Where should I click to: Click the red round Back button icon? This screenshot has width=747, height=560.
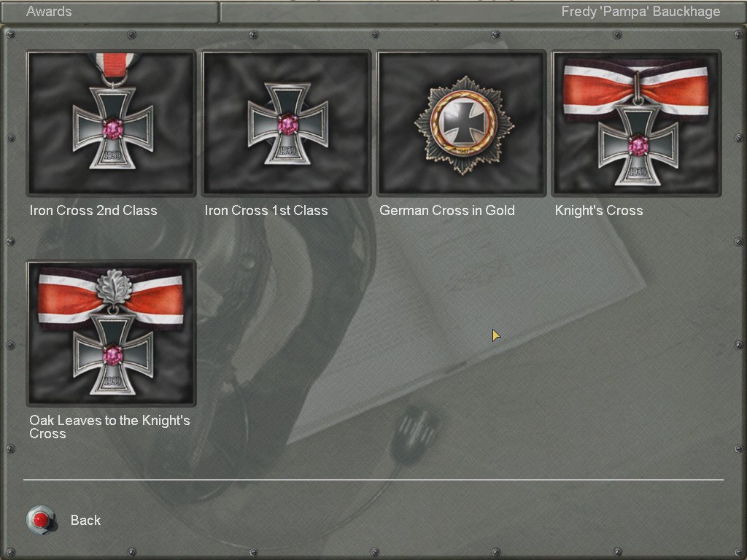click(42, 520)
